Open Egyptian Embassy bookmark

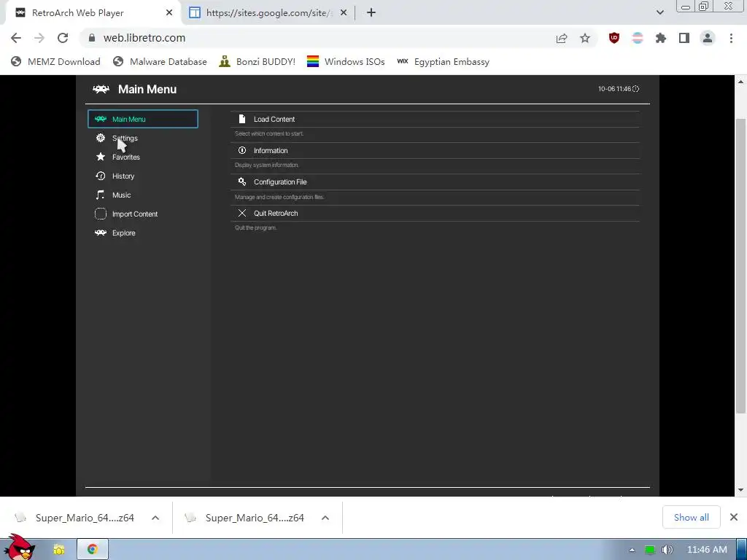[443, 62]
